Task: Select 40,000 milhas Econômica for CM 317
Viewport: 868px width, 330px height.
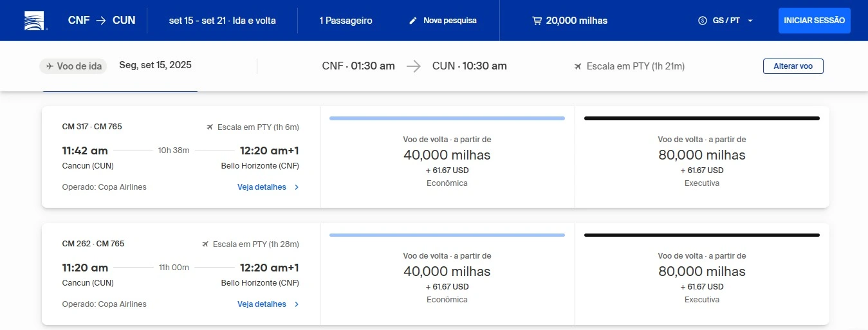Action: click(447, 157)
